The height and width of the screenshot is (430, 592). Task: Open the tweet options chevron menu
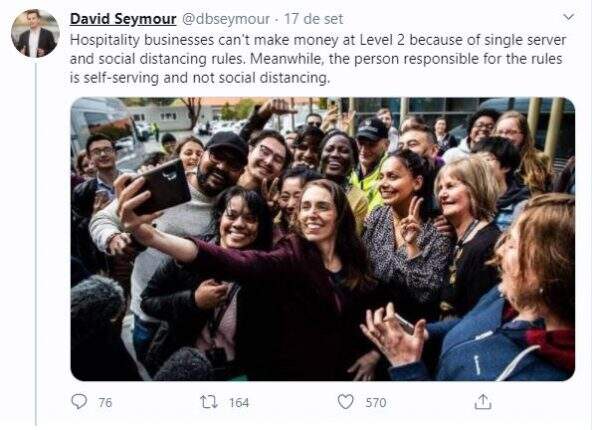pos(569,17)
